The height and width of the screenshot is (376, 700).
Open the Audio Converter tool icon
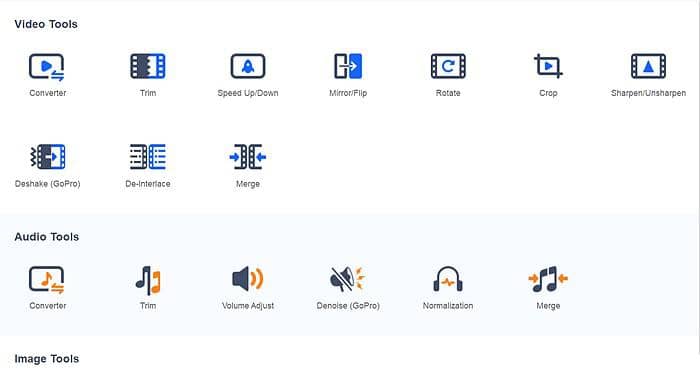click(47, 280)
